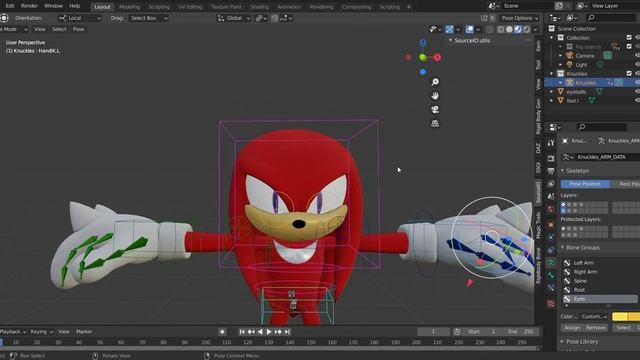The width and height of the screenshot is (640, 360).
Task: Open the Custom color set dropdown
Action: [594, 316]
